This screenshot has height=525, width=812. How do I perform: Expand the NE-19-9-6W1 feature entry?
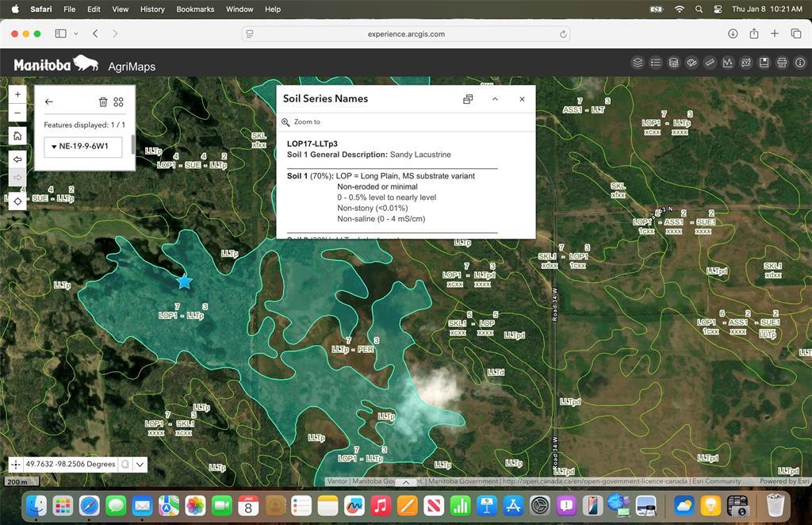tap(54, 147)
